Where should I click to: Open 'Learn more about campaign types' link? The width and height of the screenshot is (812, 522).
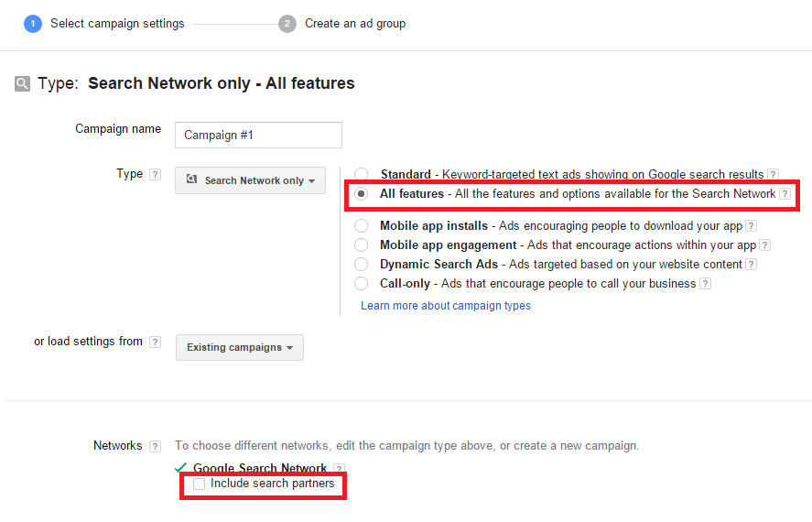click(x=446, y=306)
